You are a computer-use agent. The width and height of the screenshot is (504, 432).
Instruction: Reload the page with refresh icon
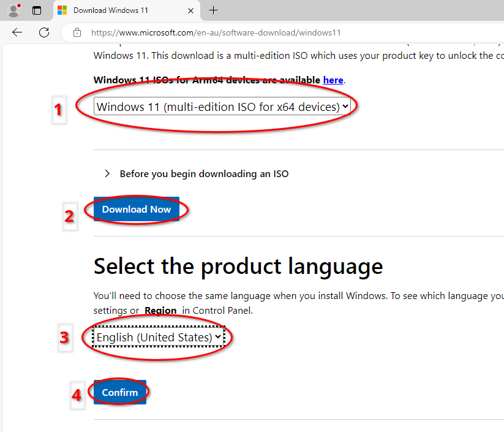coord(44,32)
